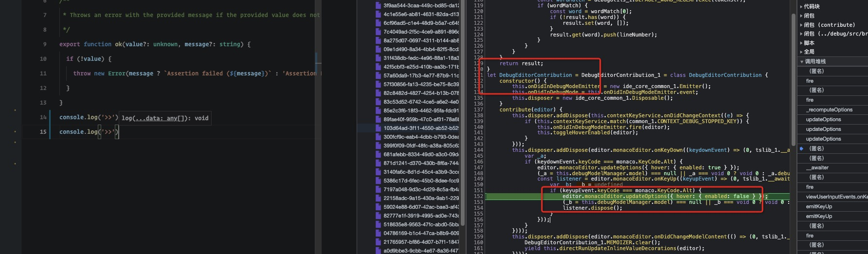Click the file icon beside 83c53d52-6742-4ce5-a6e2
The width and height of the screenshot is (868, 254).
point(378,102)
